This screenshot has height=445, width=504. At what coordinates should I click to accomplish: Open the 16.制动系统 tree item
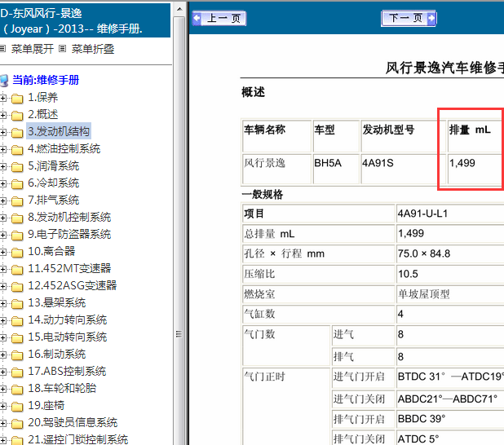pyautogui.click(x=57, y=354)
